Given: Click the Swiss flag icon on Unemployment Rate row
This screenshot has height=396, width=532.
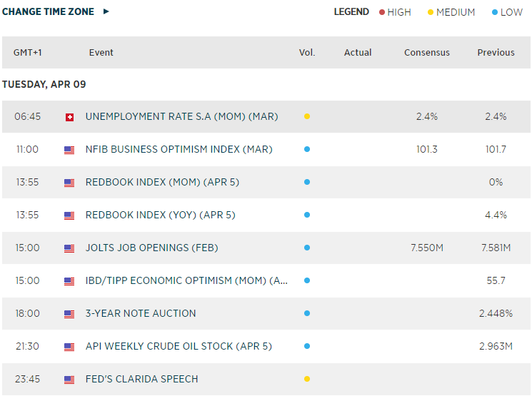Looking at the screenshot, I should tap(69, 117).
